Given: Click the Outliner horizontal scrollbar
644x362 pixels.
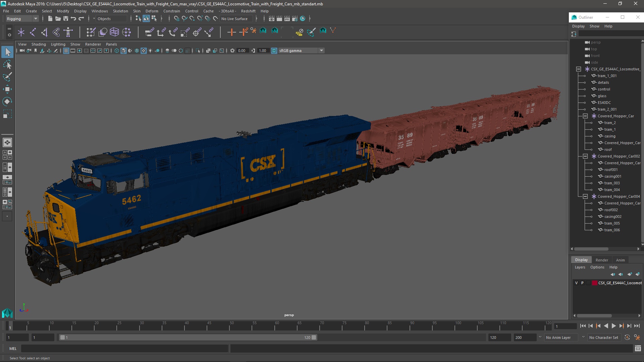Looking at the screenshot, I should click(591, 249).
